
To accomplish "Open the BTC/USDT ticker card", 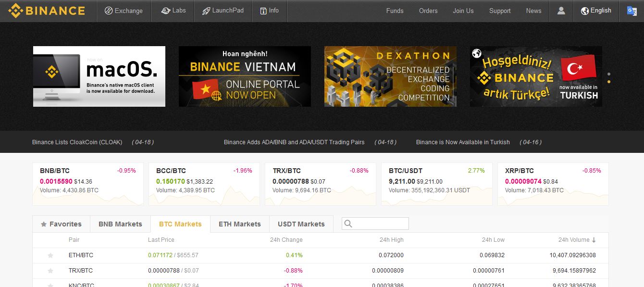I will (437, 184).
